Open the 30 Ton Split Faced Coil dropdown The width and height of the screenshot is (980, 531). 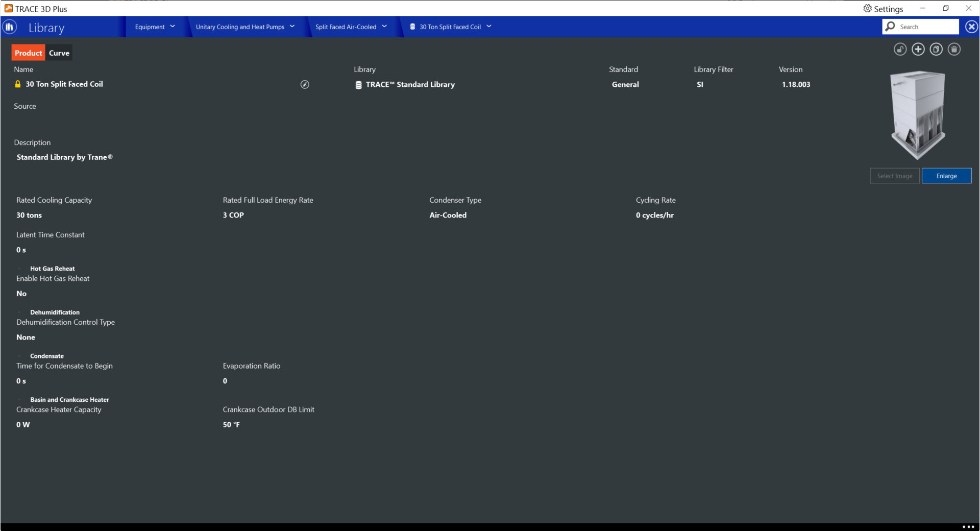(451, 27)
